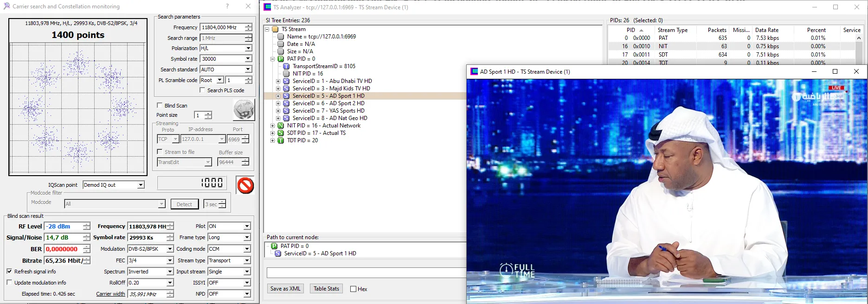868x304 pixels.
Task: Click the Abu Dhabi TV HD service icon
Action: pos(286,81)
